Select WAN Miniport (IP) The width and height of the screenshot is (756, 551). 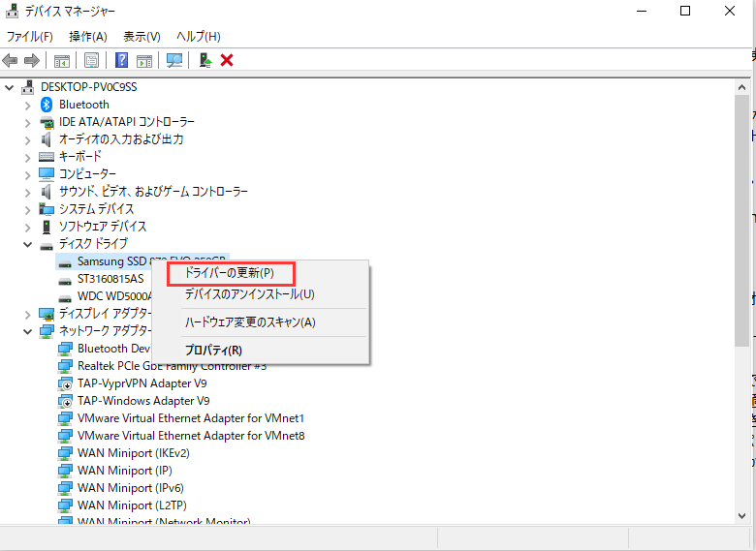(125, 471)
